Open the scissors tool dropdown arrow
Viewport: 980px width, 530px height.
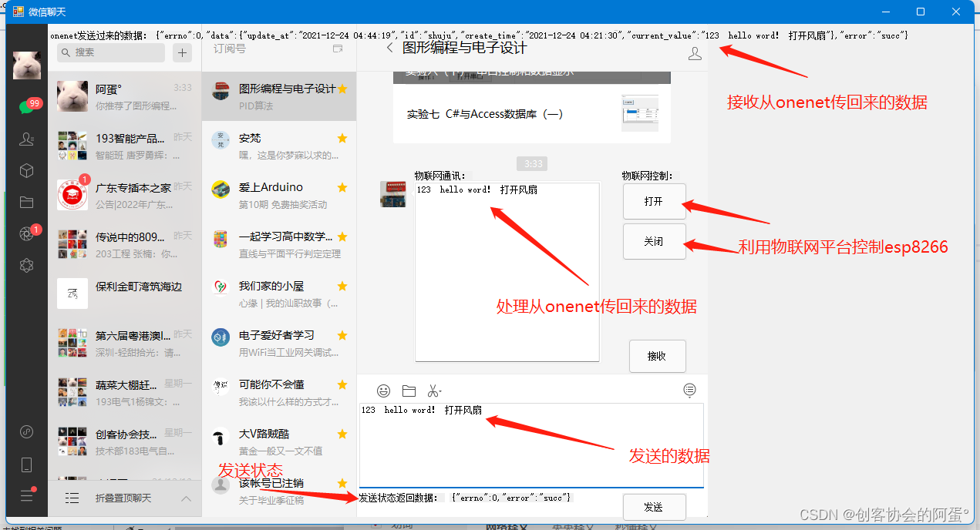click(x=440, y=392)
